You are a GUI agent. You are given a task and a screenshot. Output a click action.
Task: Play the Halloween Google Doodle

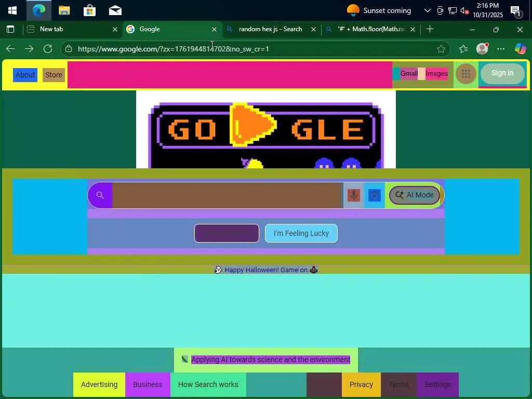coord(253,125)
